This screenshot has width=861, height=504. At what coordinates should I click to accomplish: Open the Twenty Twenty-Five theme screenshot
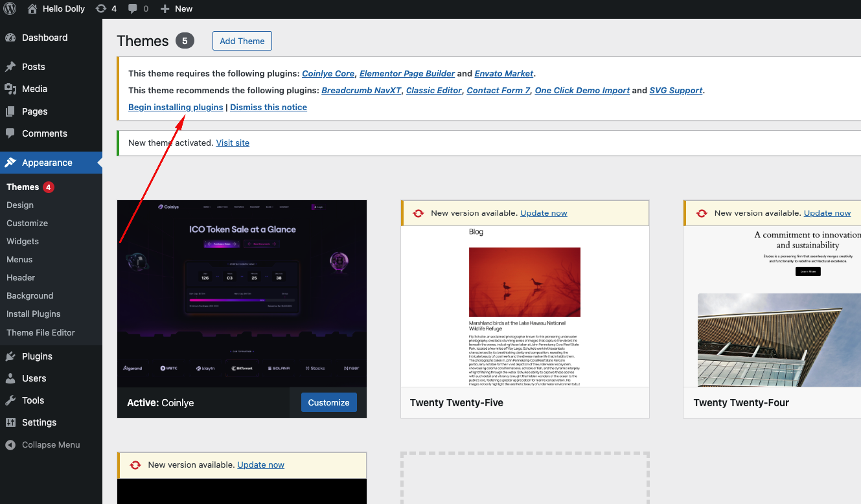point(525,306)
